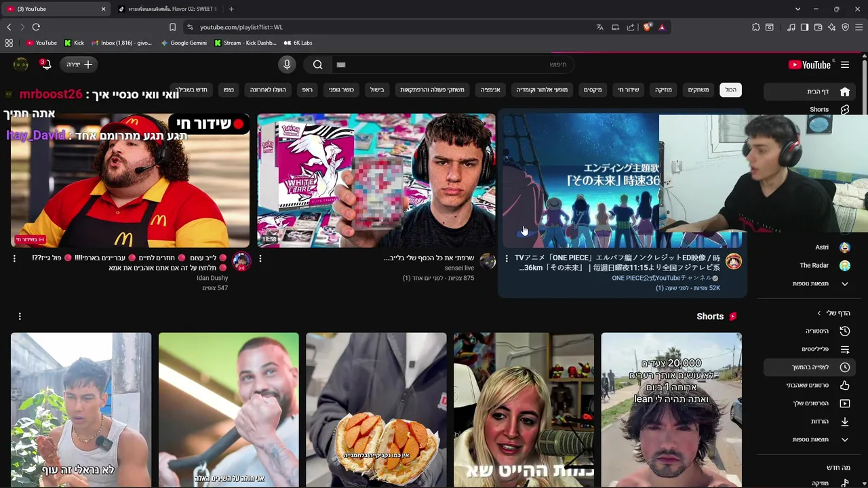Click the Brave Shields lion icon
This screenshot has width=868, height=488.
[648, 27]
